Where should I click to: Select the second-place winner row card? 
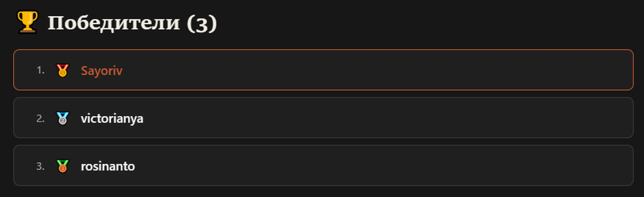[323, 118]
